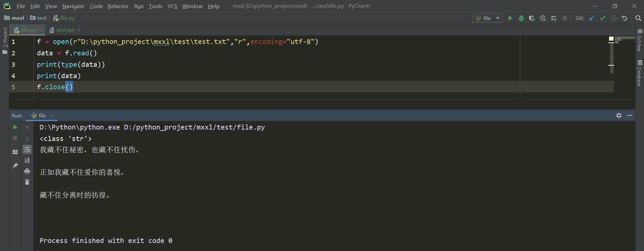Screen dimensions: 644x251
Task: Close the file.py editor tab
Action: [40, 30]
